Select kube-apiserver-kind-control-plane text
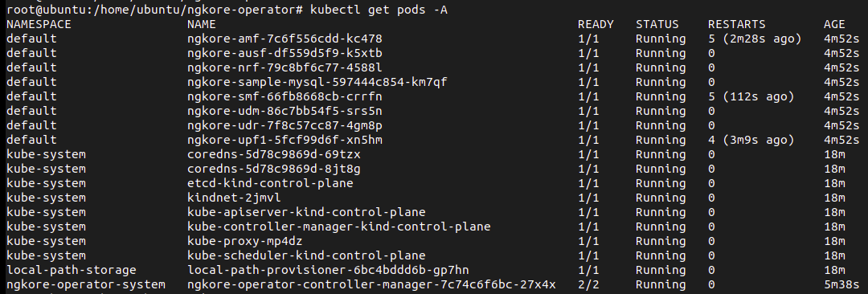This screenshot has width=868, height=294. 306,211
